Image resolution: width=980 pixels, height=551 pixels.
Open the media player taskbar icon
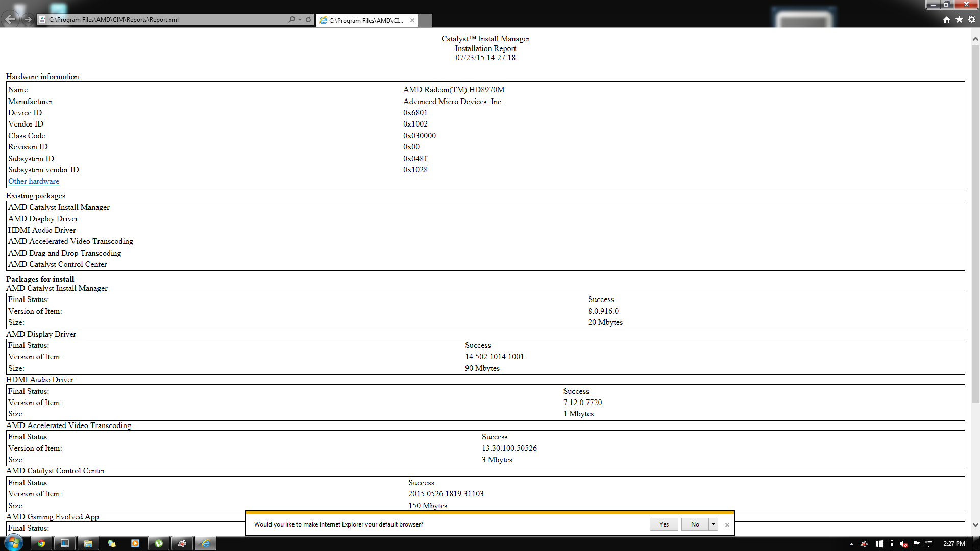pyautogui.click(x=135, y=543)
